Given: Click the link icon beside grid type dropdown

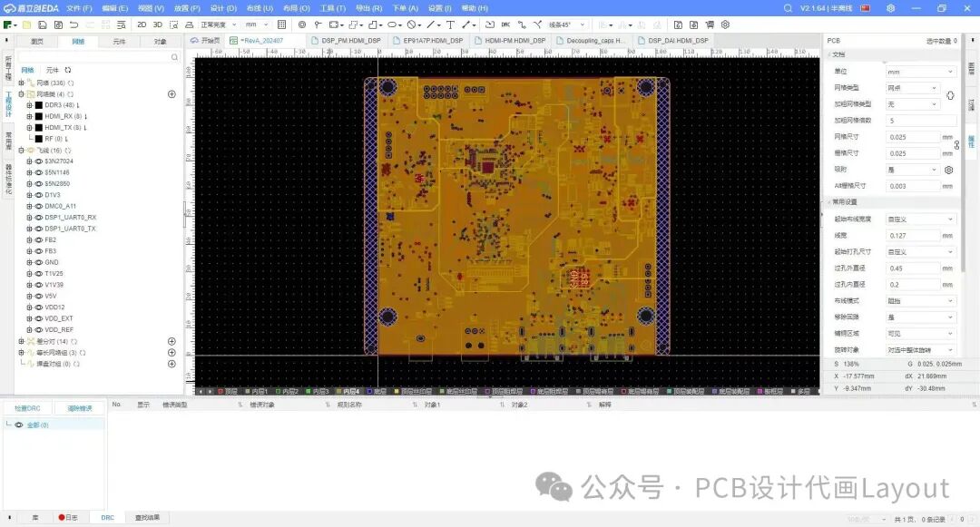Looking at the screenshot, I should 950,95.
